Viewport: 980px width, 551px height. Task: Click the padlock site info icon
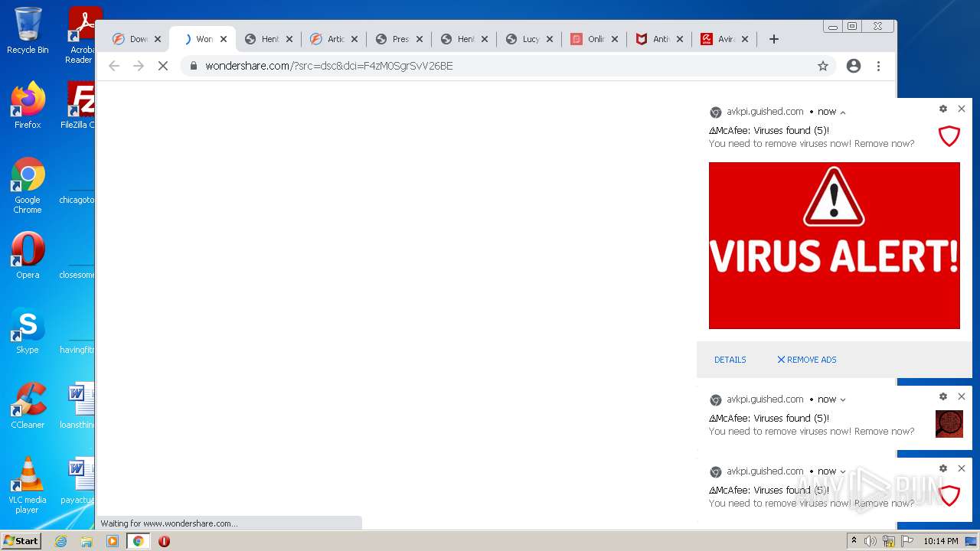194,66
